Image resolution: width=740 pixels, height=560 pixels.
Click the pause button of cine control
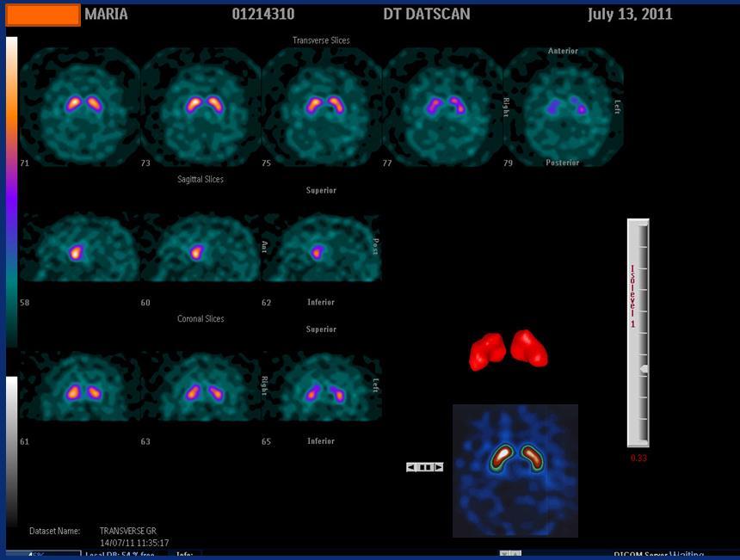pyautogui.click(x=425, y=467)
